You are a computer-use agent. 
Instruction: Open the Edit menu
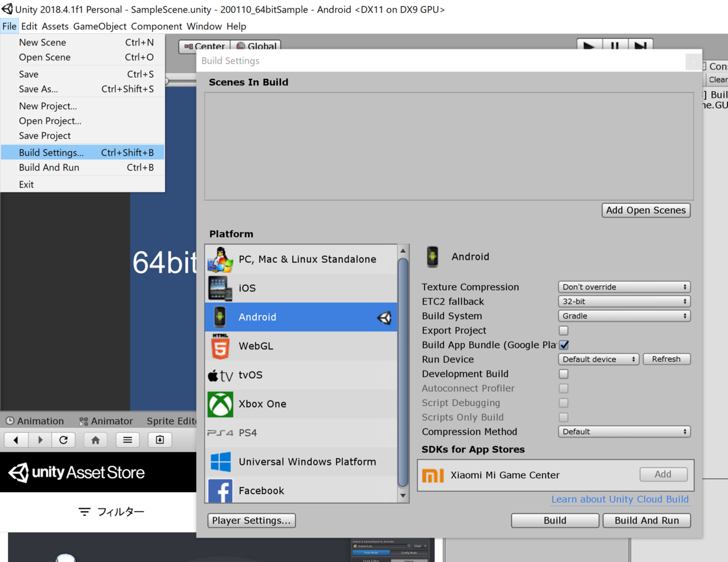29,26
